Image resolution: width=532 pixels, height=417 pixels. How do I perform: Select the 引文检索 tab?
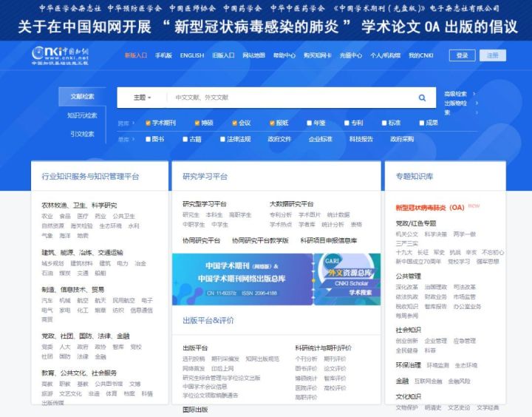click(x=82, y=134)
